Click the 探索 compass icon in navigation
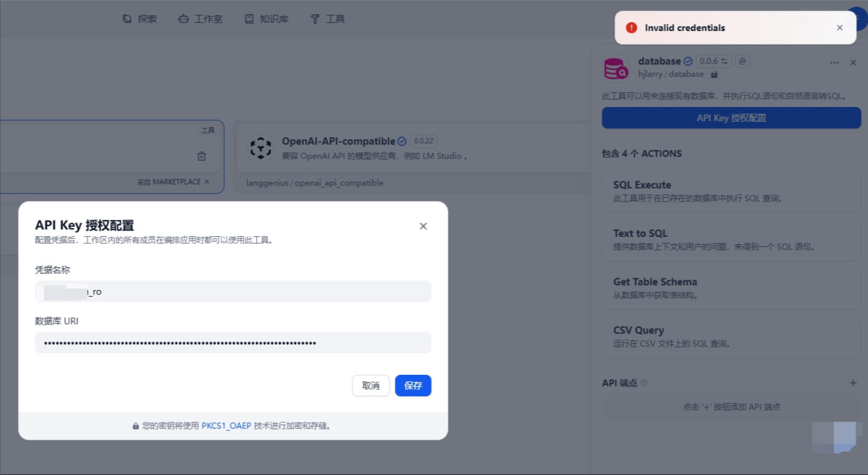The width and height of the screenshot is (868, 475). (127, 19)
